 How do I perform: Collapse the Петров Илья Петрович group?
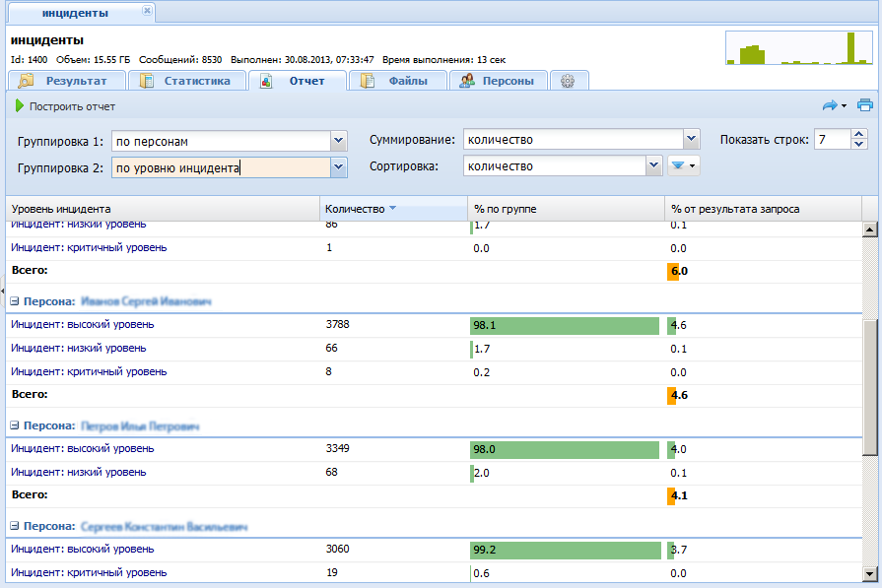(x=15, y=426)
